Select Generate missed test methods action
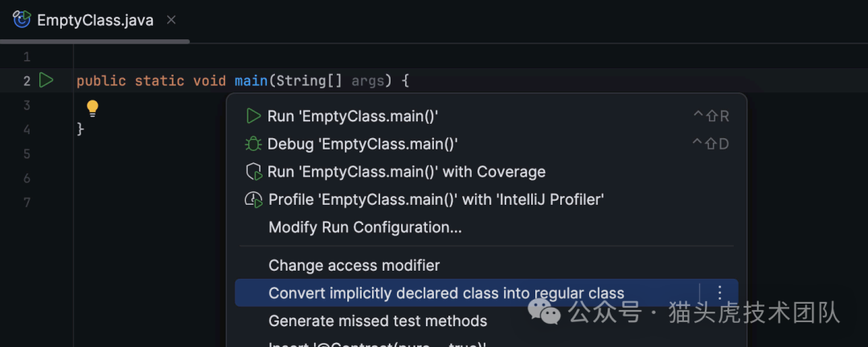 pyautogui.click(x=378, y=320)
